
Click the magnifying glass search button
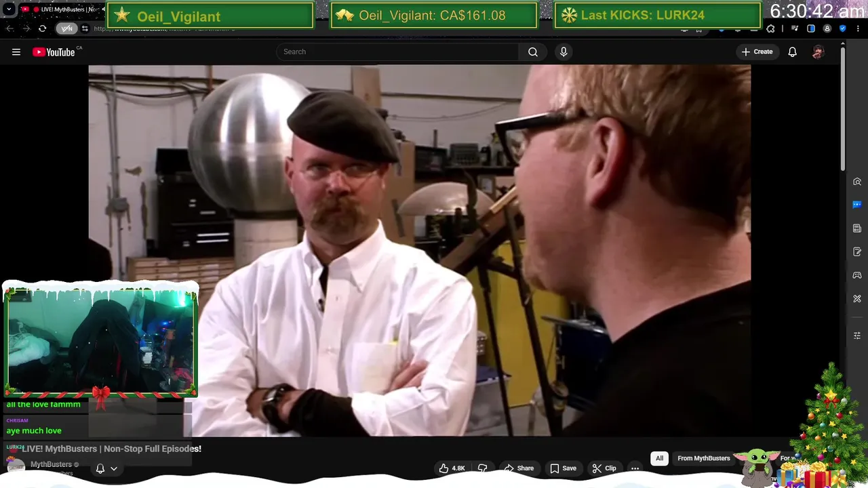point(533,52)
